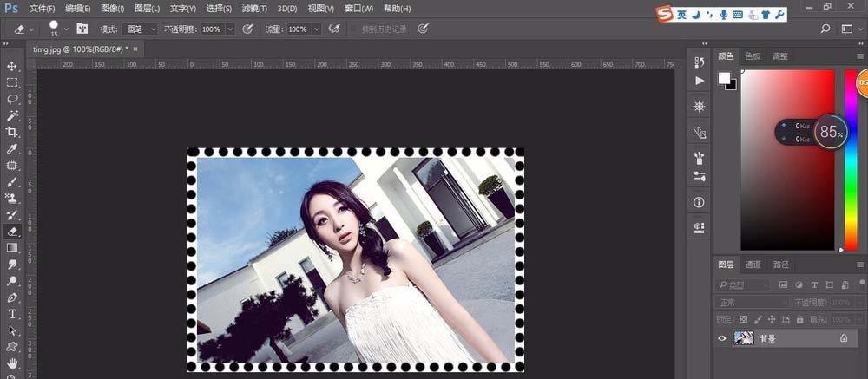This screenshot has height=379, width=868.
Task: Click the 背景 layer thumbnail
Action: click(744, 339)
